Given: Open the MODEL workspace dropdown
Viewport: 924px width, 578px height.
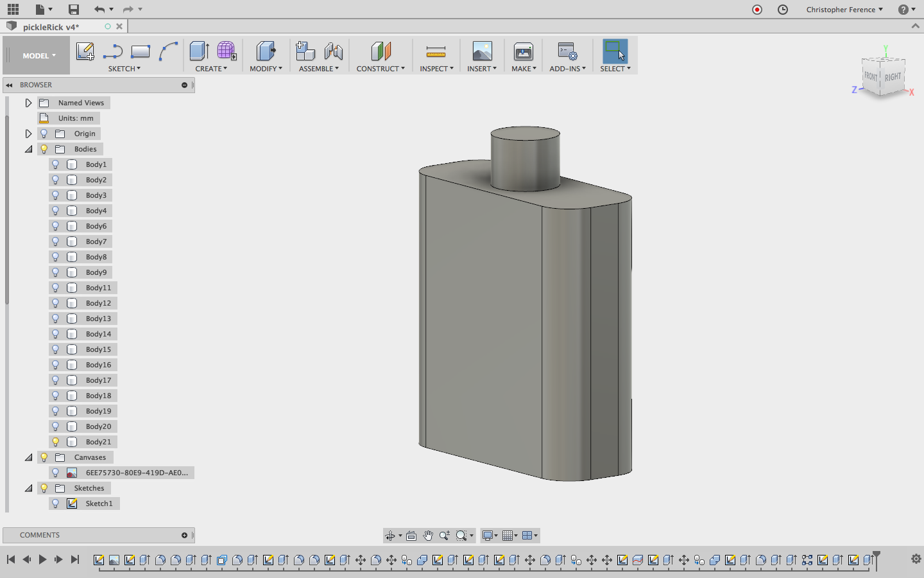Looking at the screenshot, I should [38, 56].
